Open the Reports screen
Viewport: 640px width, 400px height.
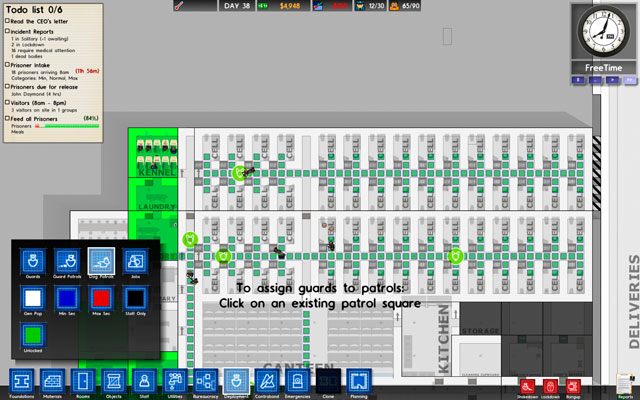point(624,384)
